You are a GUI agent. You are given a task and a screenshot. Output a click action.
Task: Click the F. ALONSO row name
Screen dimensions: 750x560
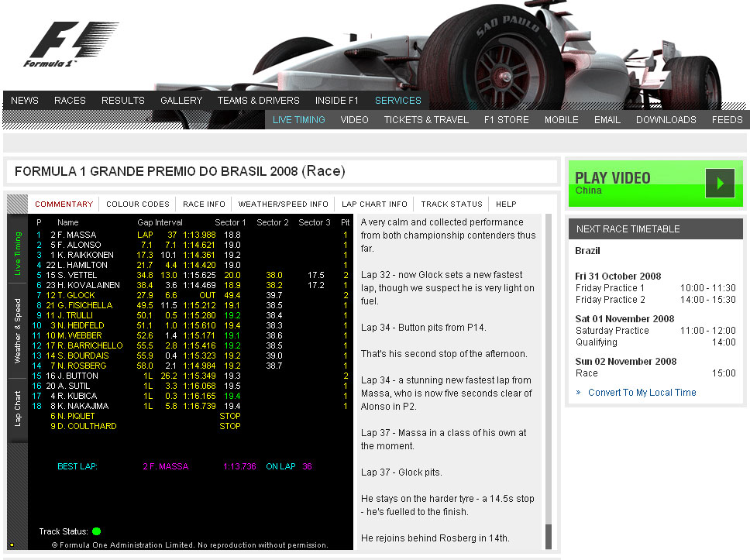click(x=79, y=245)
